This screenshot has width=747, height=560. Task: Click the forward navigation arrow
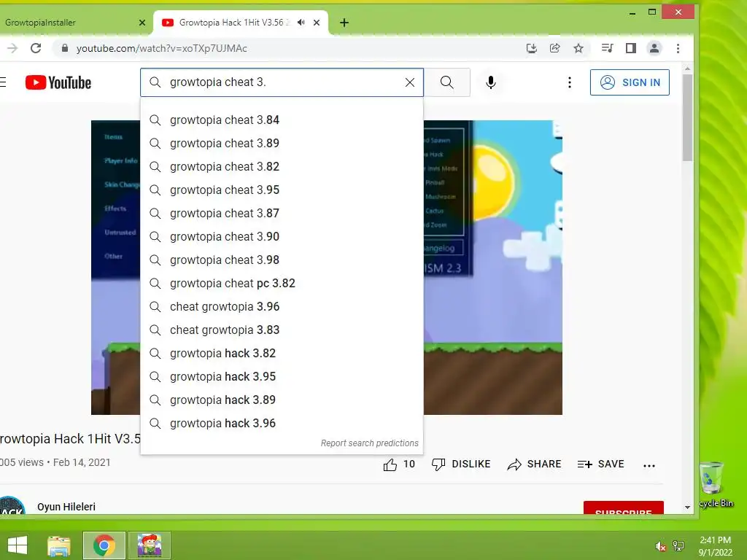tap(12, 48)
